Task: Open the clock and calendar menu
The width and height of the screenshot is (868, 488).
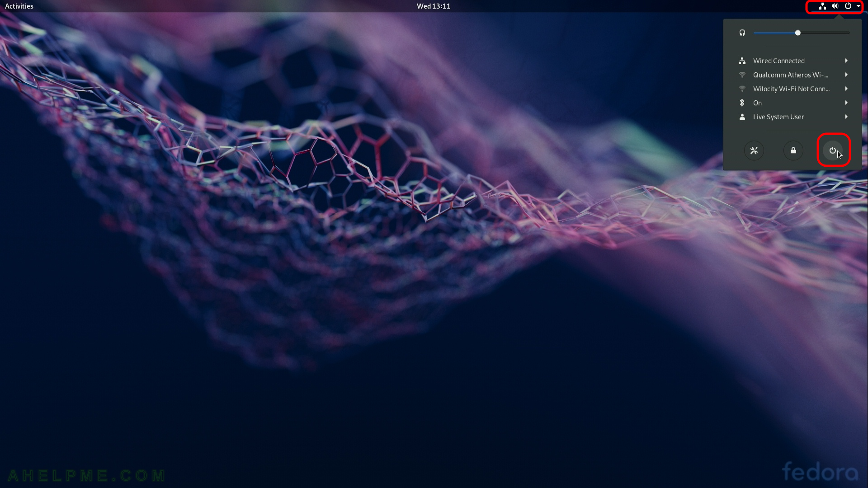Action: [x=433, y=6]
